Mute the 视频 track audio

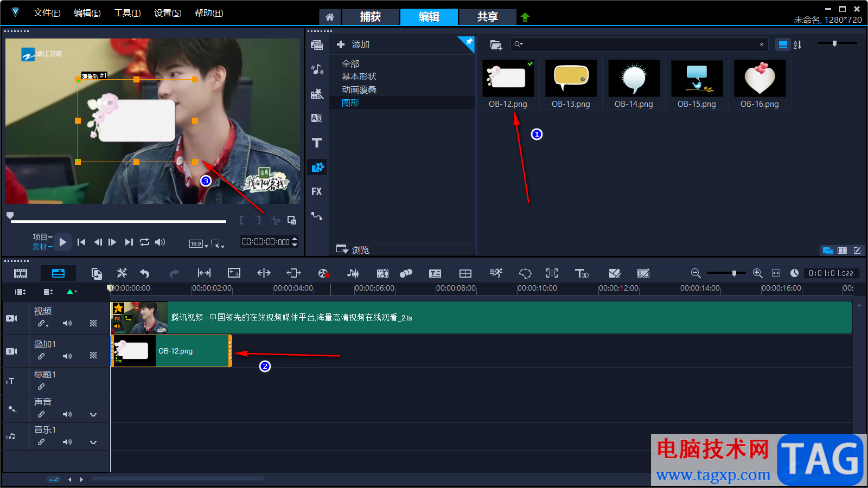[67, 323]
